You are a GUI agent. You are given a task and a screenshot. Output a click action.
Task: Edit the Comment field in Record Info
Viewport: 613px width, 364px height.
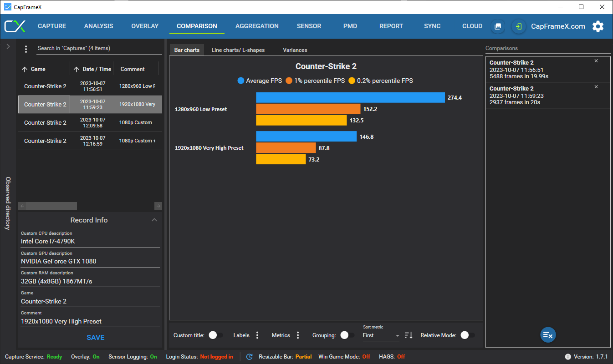(x=90, y=322)
